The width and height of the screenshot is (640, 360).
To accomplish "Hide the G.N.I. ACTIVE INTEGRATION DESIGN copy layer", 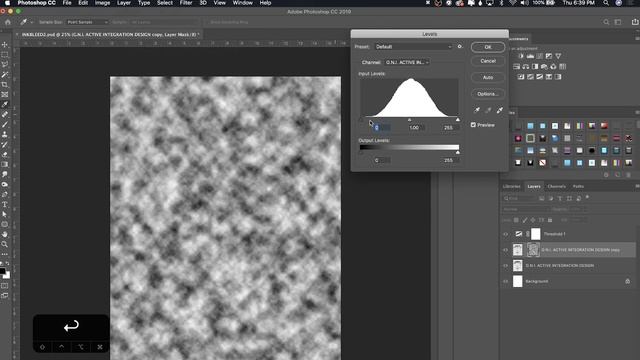I will click(506, 250).
